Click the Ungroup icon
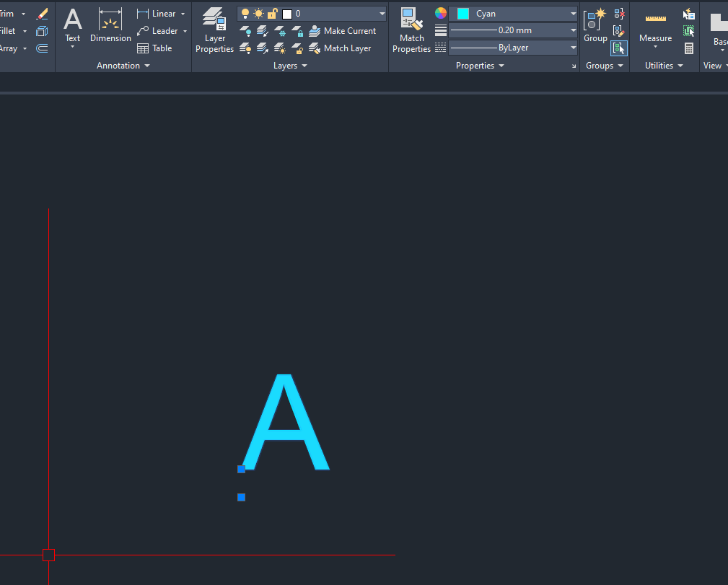 [x=618, y=14]
